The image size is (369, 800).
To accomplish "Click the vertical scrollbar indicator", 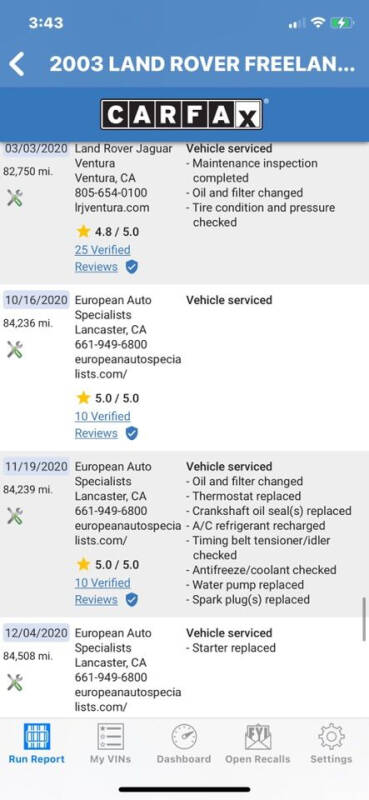I will pyautogui.click(x=364, y=619).
